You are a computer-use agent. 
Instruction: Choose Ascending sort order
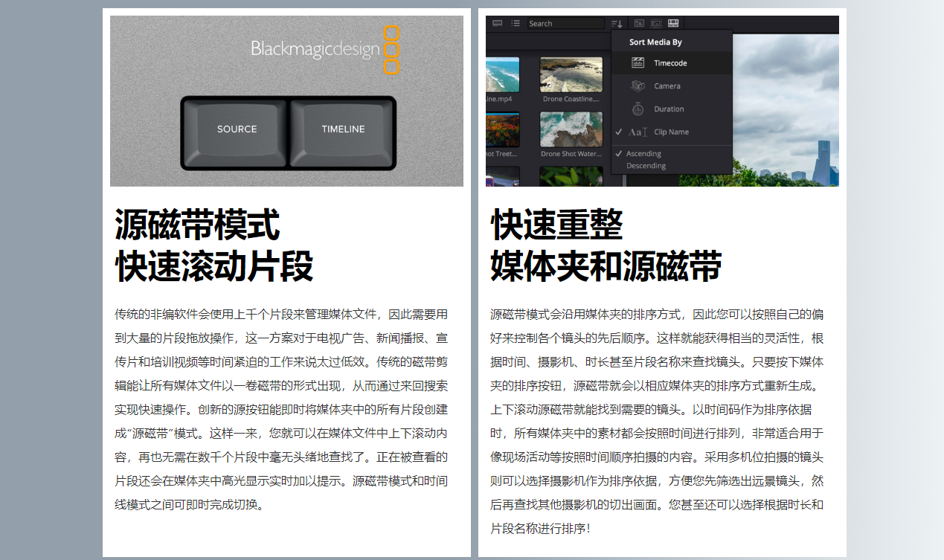pyautogui.click(x=643, y=153)
